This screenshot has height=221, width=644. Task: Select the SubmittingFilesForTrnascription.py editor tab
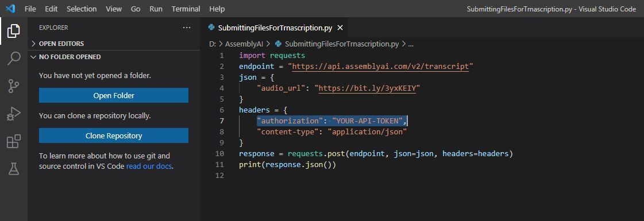pyautogui.click(x=275, y=28)
